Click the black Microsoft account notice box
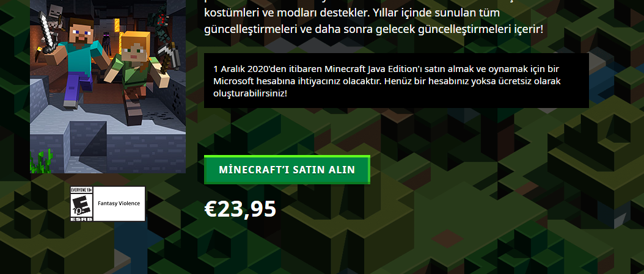Viewport: 644px width, 274px height. click(397, 81)
